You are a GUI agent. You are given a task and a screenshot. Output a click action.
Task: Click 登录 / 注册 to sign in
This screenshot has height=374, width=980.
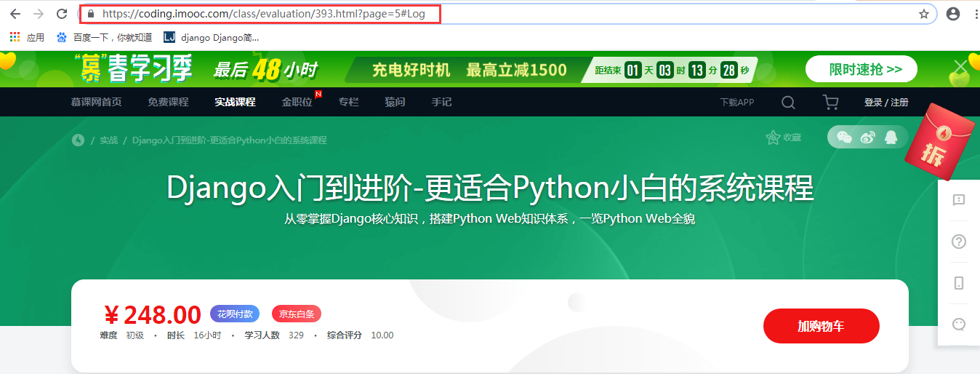click(x=886, y=103)
